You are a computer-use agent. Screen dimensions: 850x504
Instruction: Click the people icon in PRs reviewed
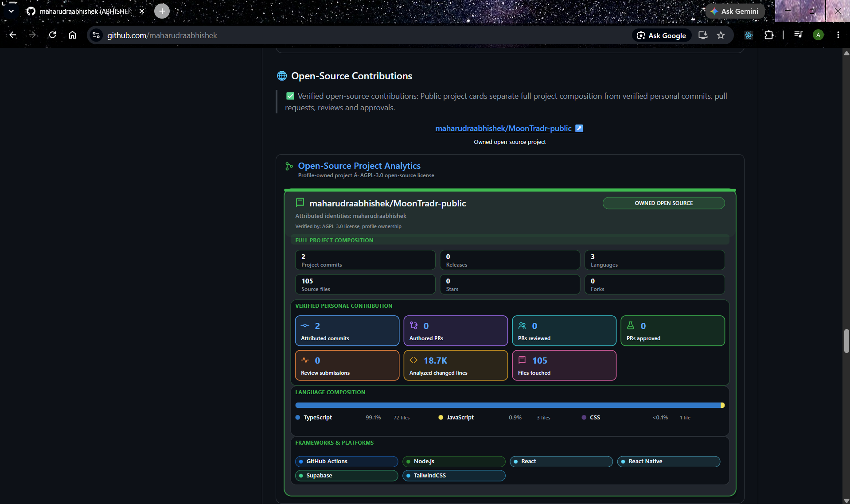click(522, 326)
